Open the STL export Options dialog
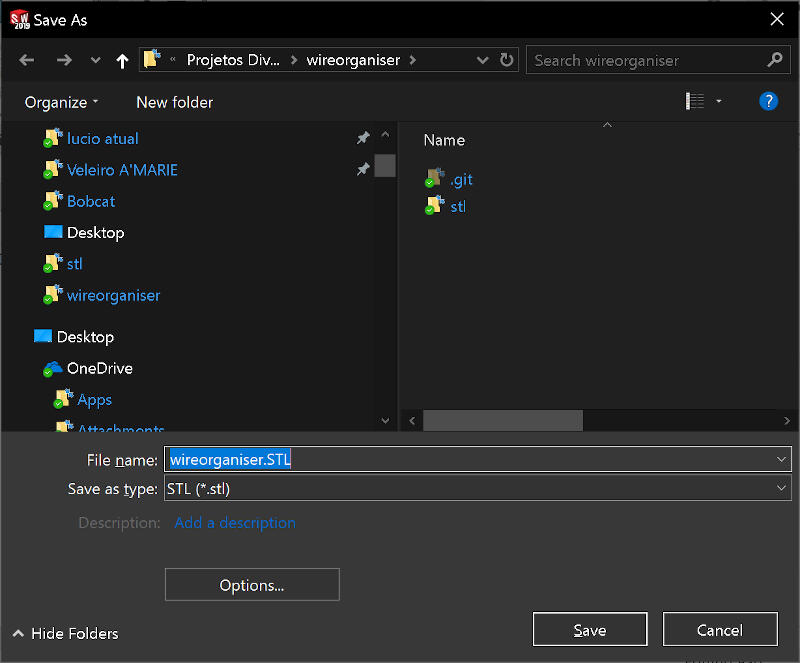This screenshot has height=663, width=800. coord(252,585)
